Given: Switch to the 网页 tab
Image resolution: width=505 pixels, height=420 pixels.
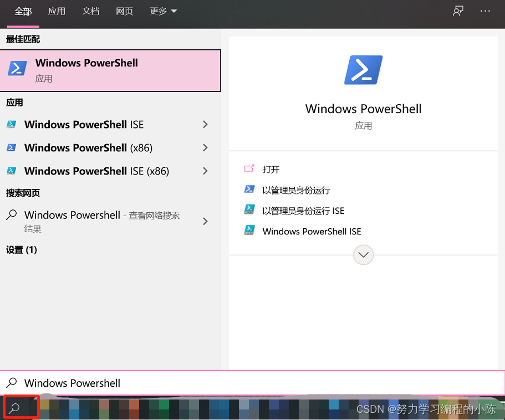Looking at the screenshot, I should click(x=124, y=11).
